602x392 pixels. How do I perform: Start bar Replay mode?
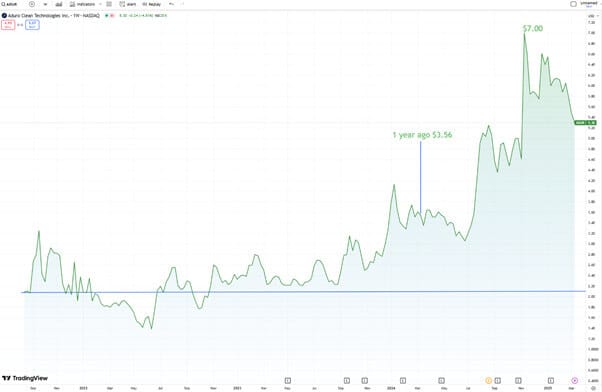152,4
